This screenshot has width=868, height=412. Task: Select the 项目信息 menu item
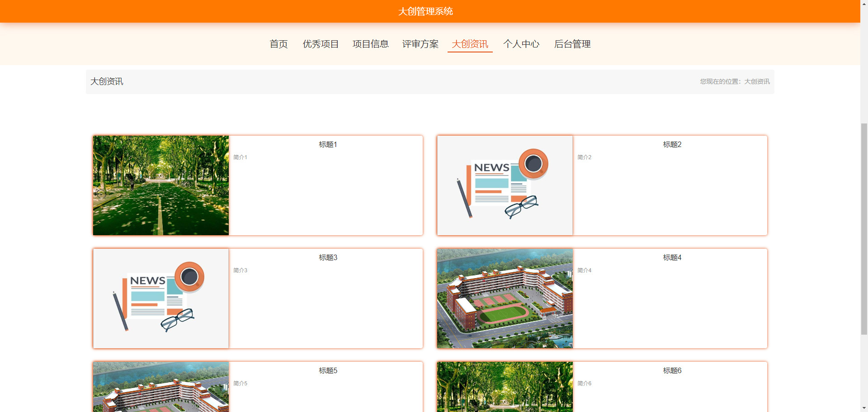(370, 44)
